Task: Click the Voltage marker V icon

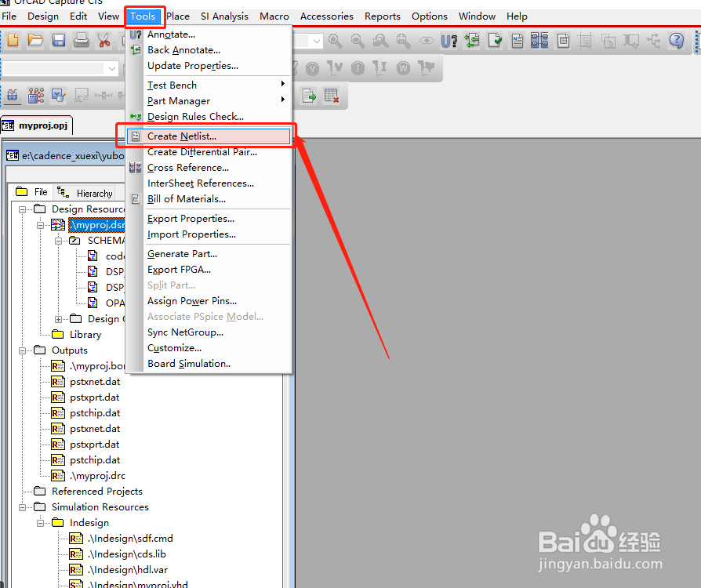Action: point(312,68)
